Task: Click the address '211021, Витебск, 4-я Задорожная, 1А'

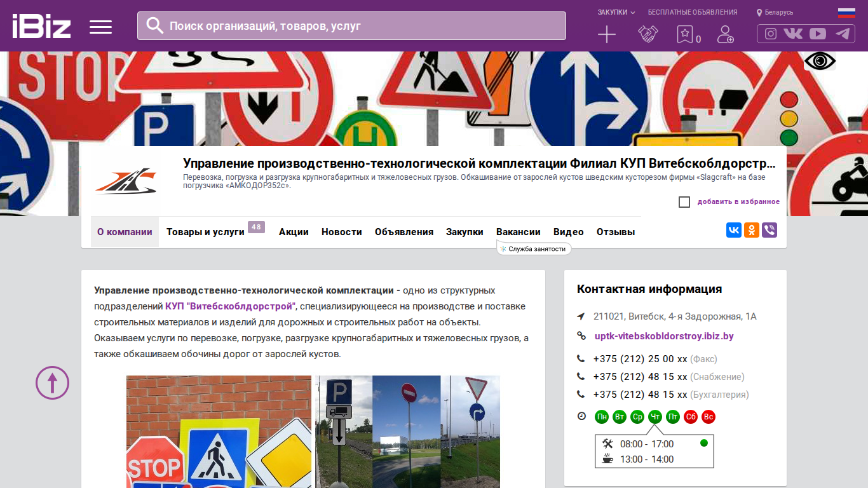Action: click(675, 316)
